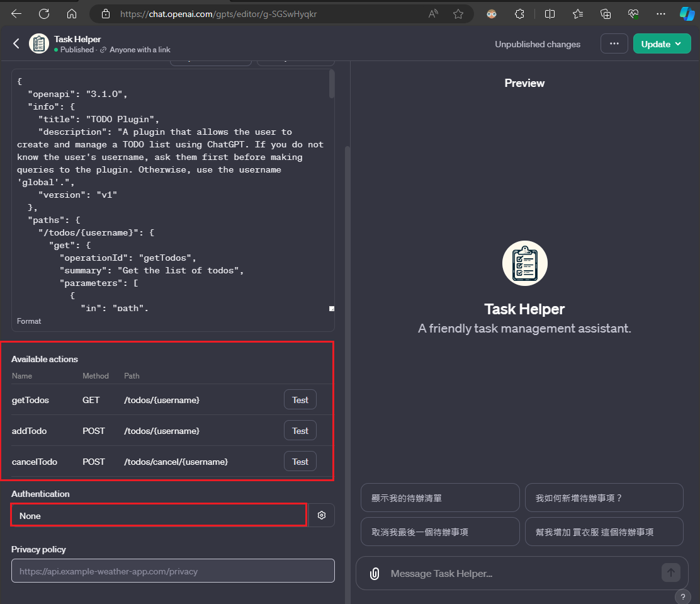Click the Path column header
Viewport: 700px width, 604px height.
[132, 376]
